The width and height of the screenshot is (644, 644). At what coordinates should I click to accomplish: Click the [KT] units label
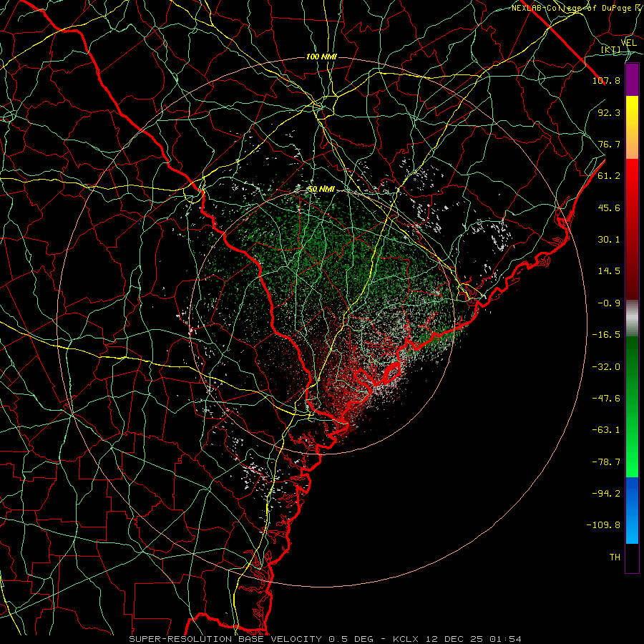coord(611,50)
